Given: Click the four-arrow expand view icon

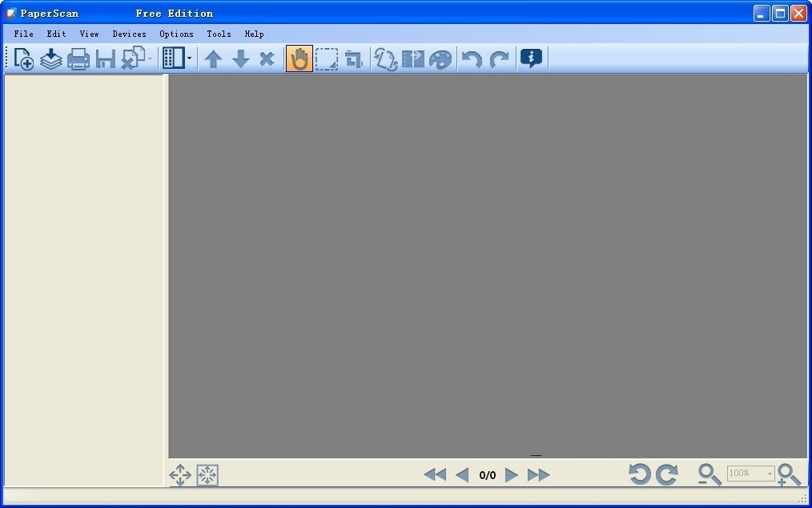Looking at the screenshot, I should [x=180, y=475].
